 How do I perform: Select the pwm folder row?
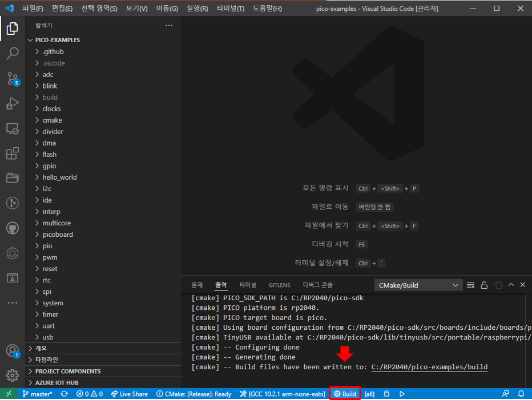point(103,257)
